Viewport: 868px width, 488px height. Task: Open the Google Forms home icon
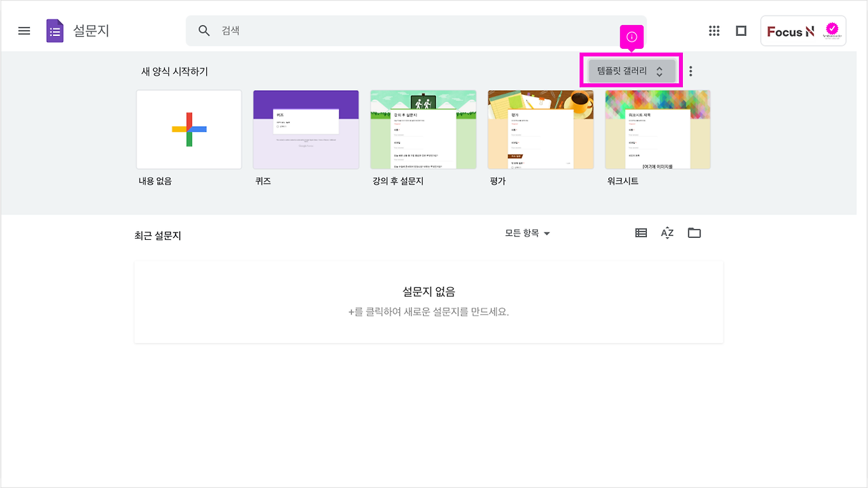[x=54, y=30]
